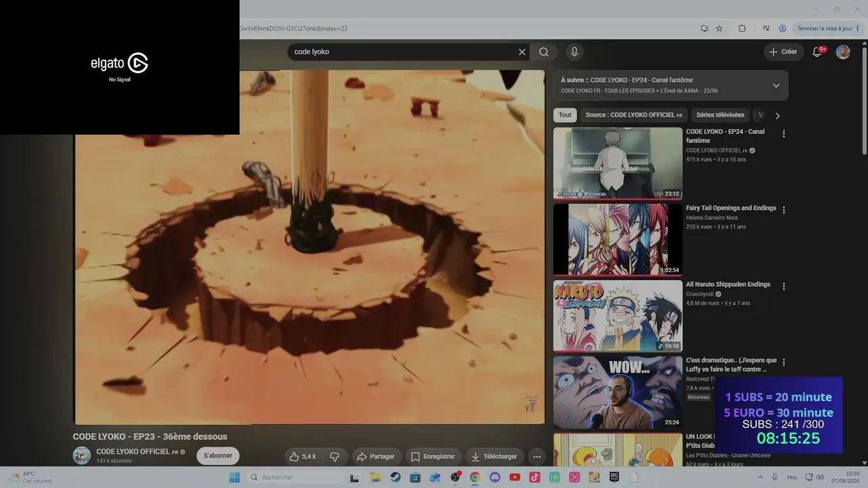Screen dimensions: 868x488
Task: Open the Chrome extensions puzzle icon
Action: pos(742,28)
